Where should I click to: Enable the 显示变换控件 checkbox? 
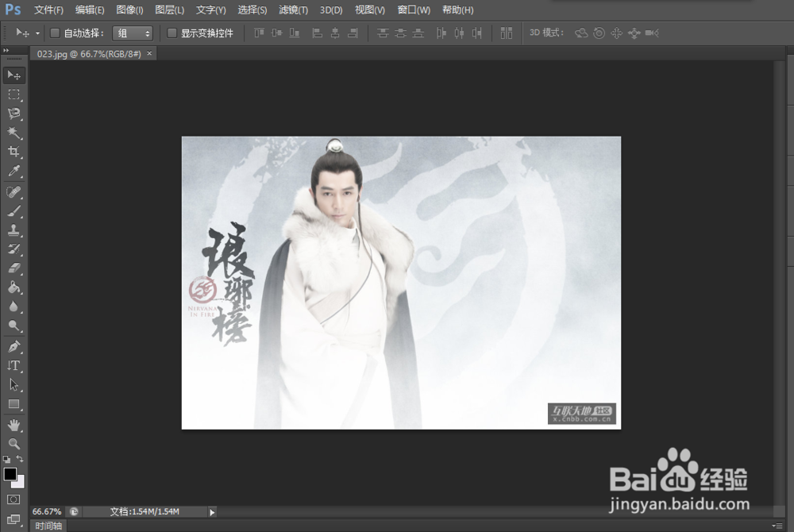pos(172,33)
